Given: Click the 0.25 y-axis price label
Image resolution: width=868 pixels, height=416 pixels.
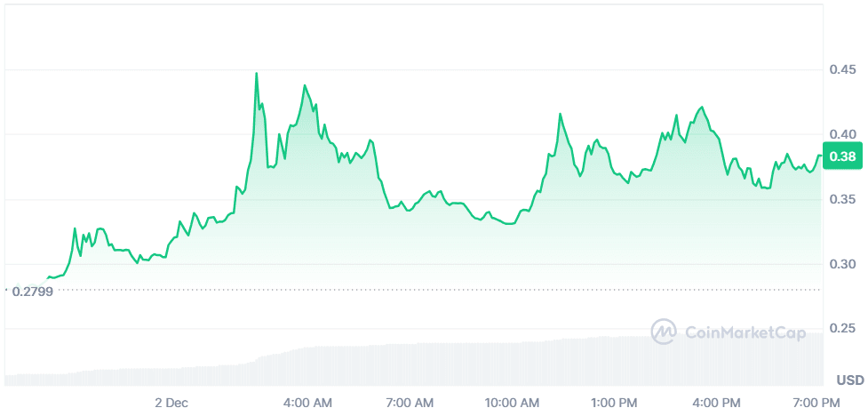Looking at the screenshot, I should tap(843, 330).
